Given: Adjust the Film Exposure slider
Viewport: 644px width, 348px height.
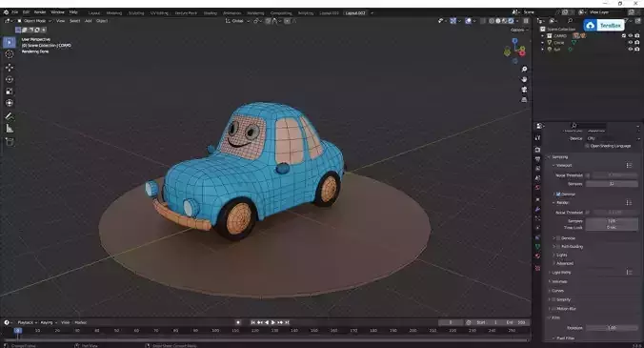Looking at the screenshot, I should (612, 328).
